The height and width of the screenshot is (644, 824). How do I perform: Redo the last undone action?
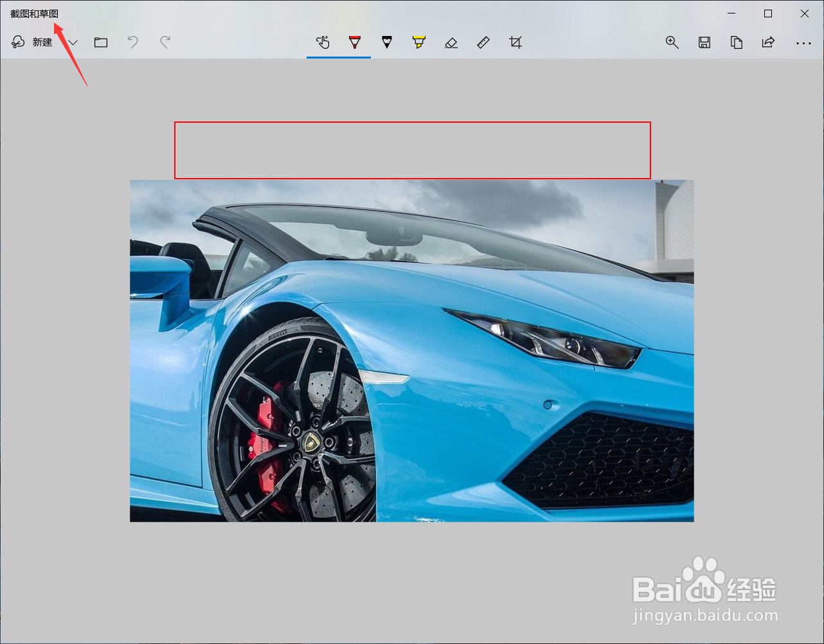[165, 42]
